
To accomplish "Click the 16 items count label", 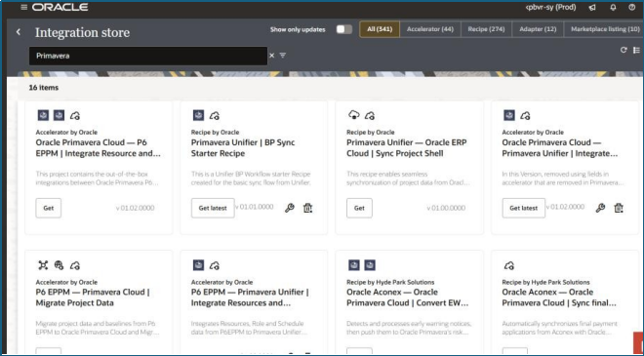I will coord(44,88).
